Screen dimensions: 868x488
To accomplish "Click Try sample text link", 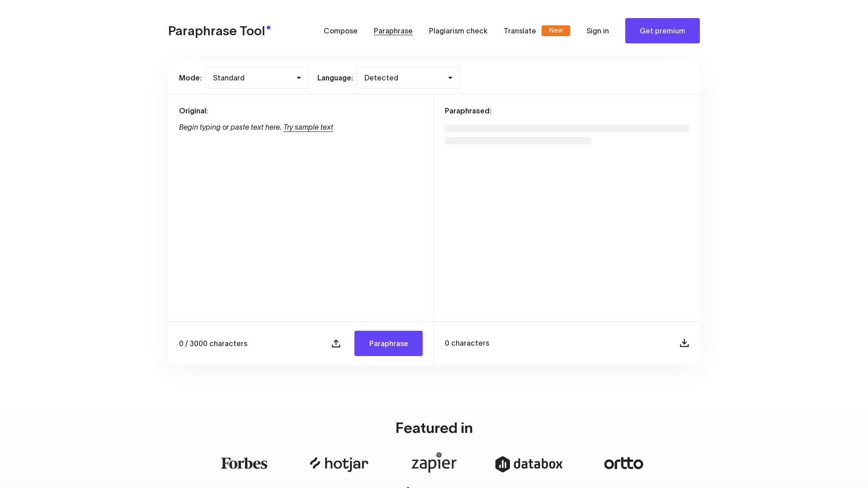I will point(308,127).
